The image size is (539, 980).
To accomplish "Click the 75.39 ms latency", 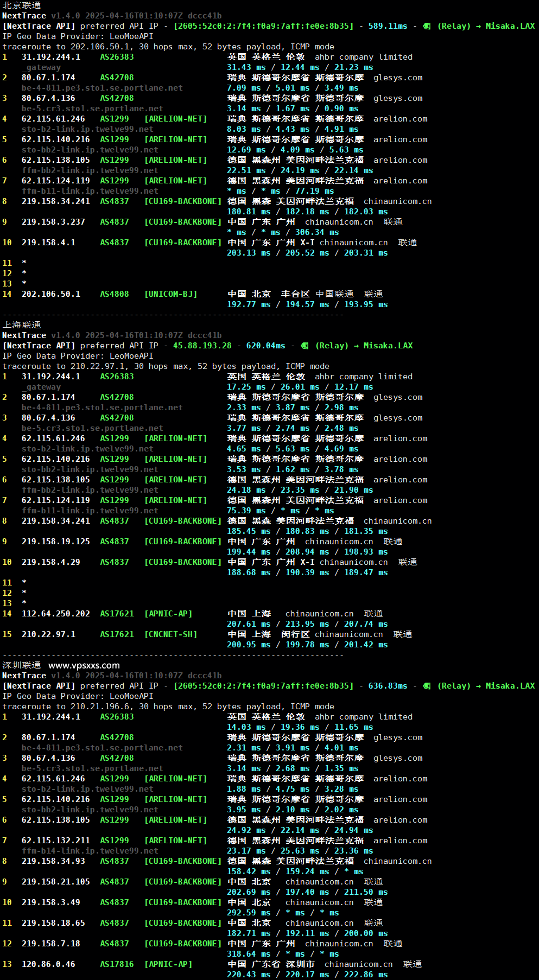I will point(246,511).
